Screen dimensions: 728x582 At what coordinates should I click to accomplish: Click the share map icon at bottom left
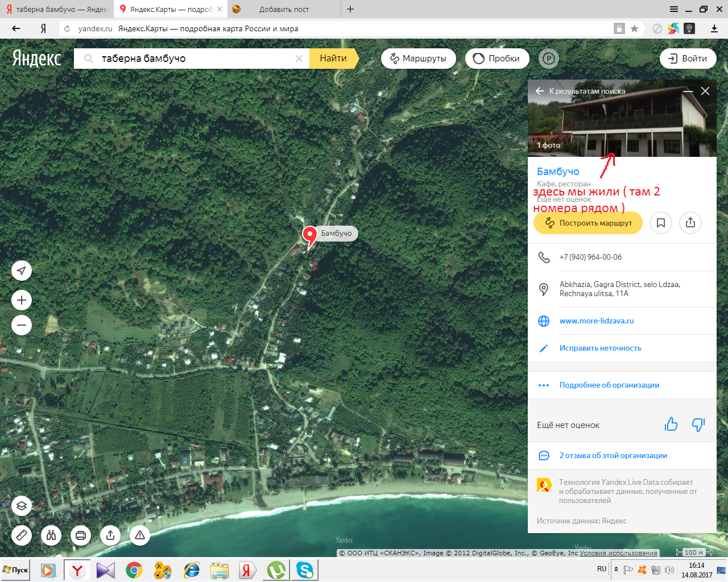pyautogui.click(x=110, y=535)
